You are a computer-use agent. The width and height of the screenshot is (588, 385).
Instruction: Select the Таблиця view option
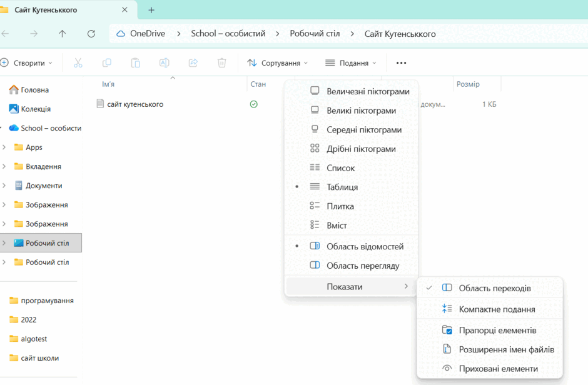point(352,187)
